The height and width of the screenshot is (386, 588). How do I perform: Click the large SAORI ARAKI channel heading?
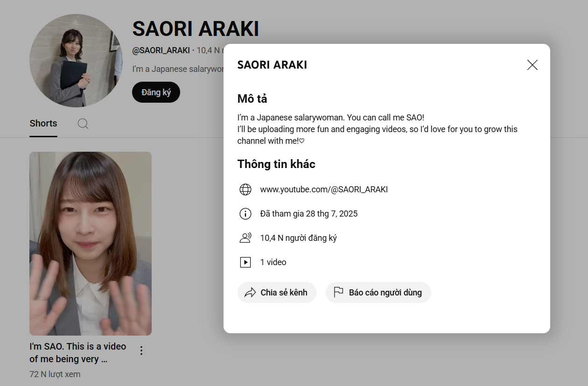tap(196, 29)
